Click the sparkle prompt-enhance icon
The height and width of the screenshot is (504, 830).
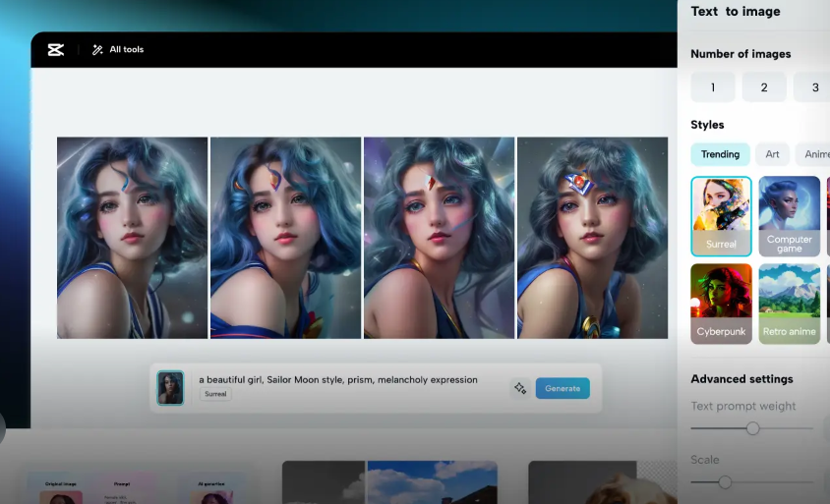[x=520, y=388]
